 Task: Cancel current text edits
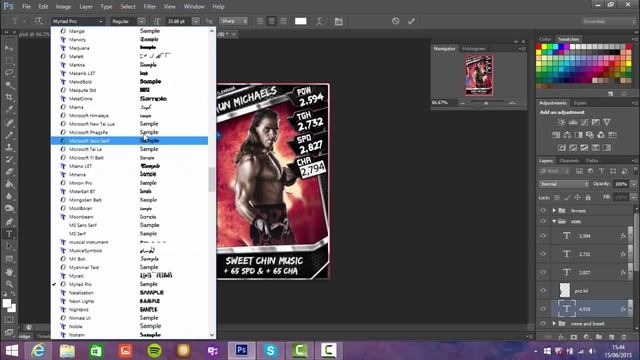pyautogui.click(x=396, y=21)
